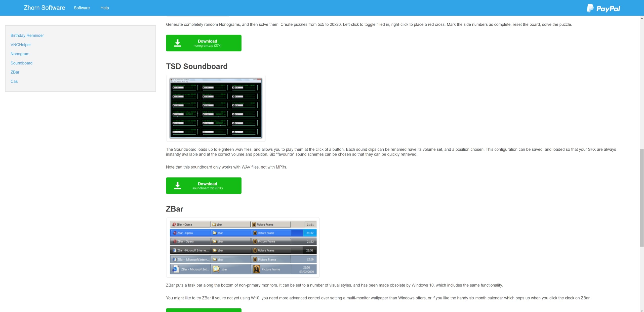This screenshot has width=644, height=312.
Task: Download nonogram.zip (27k)
Action: (207, 43)
